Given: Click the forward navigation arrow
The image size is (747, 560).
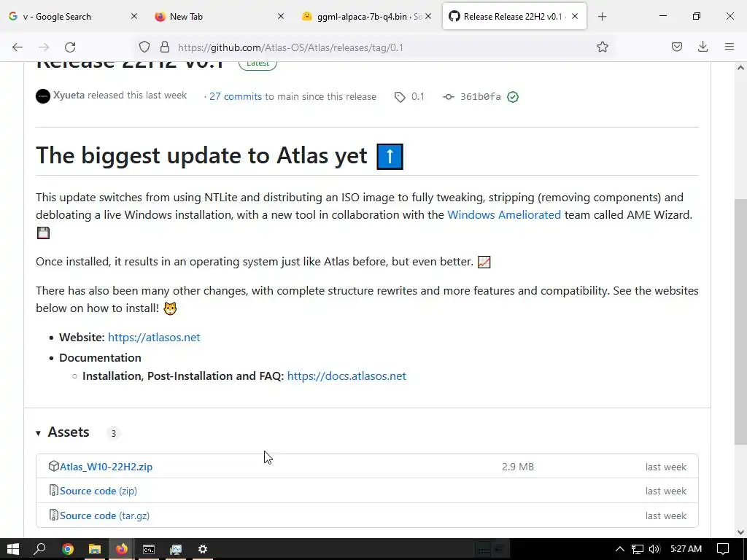Looking at the screenshot, I should pyautogui.click(x=44, y=47).
